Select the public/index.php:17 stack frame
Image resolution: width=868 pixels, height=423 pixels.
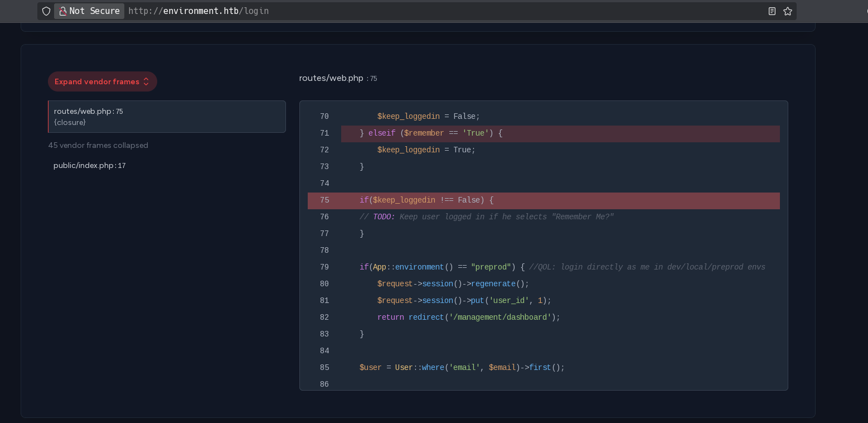coord(89,166)
